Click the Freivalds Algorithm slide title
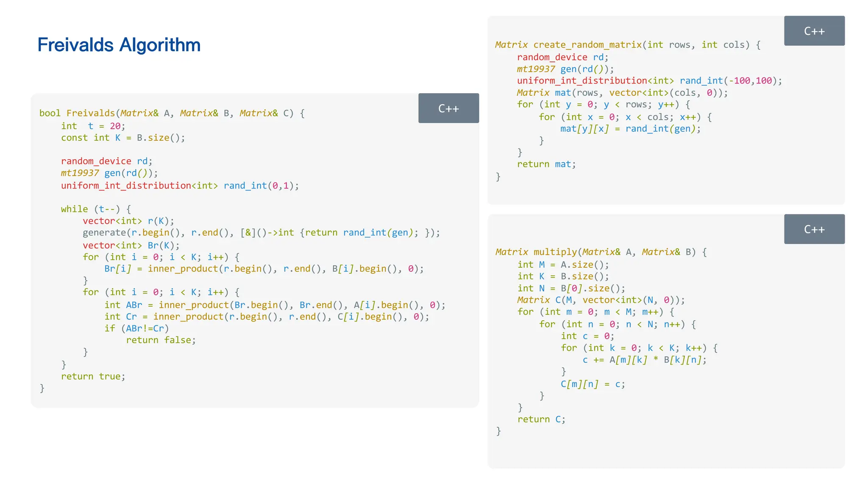Viewport: 868px width, 488px height. tap(119, 45)
